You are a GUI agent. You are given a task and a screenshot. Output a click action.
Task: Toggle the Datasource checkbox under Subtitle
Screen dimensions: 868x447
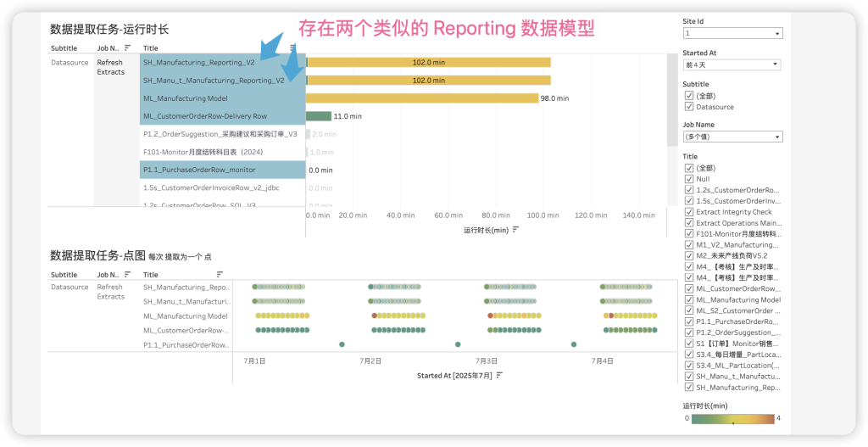pyautogui.click(x=689, y=106)
